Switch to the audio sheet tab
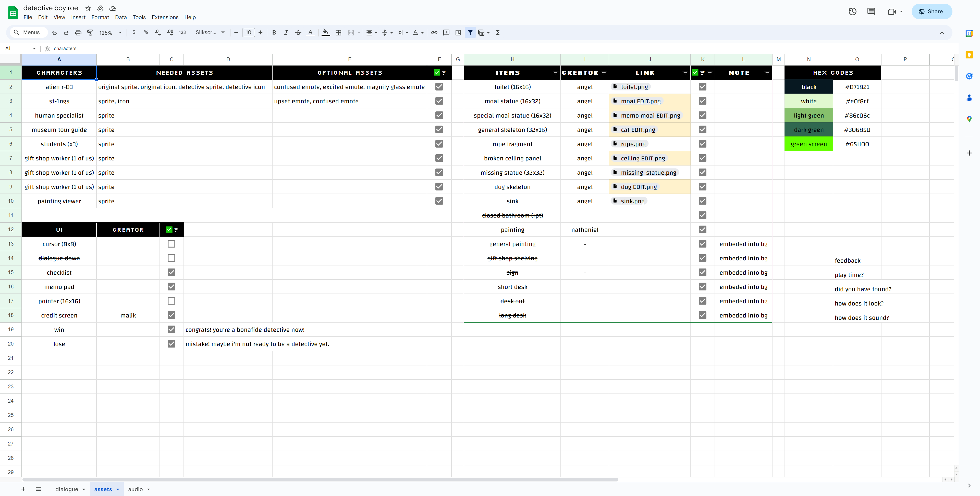The image size is (980, 496). [136, 489]
